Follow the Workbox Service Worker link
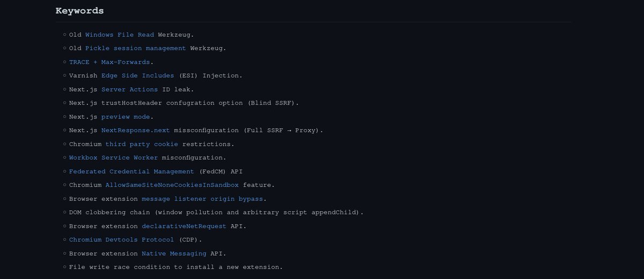This screenshot has width=644, height=279. coord(114,158)
